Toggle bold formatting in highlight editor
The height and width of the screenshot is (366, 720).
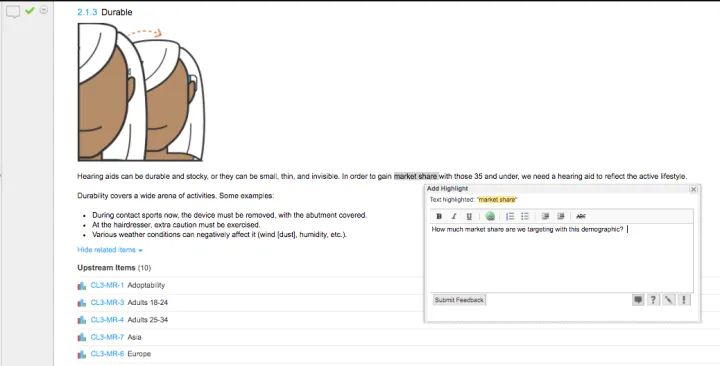pos(439,216)
